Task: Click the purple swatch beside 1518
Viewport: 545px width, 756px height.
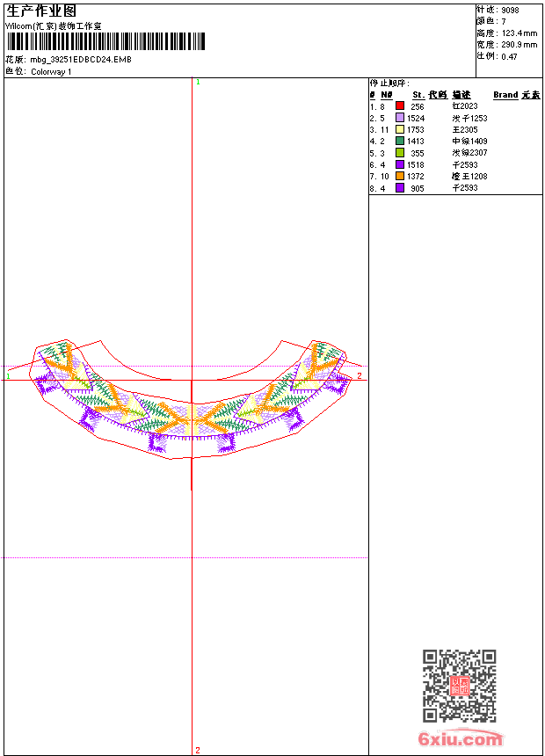Action: 400,164
